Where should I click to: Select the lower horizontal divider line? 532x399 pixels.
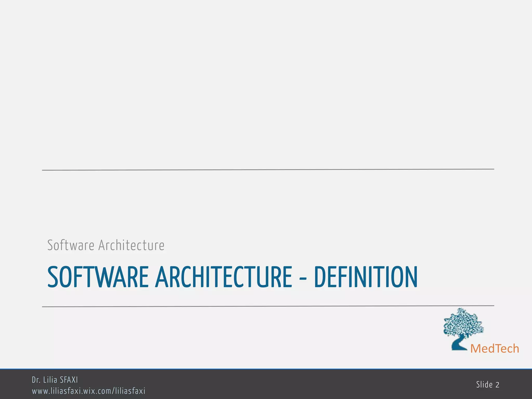268,306
